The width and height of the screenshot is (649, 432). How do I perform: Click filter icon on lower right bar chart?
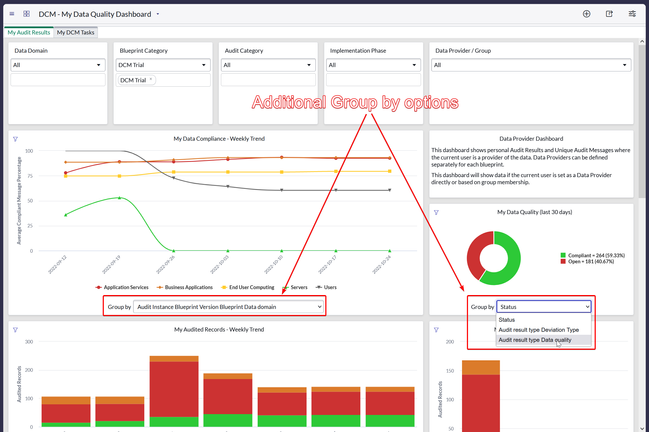[436, 330]
